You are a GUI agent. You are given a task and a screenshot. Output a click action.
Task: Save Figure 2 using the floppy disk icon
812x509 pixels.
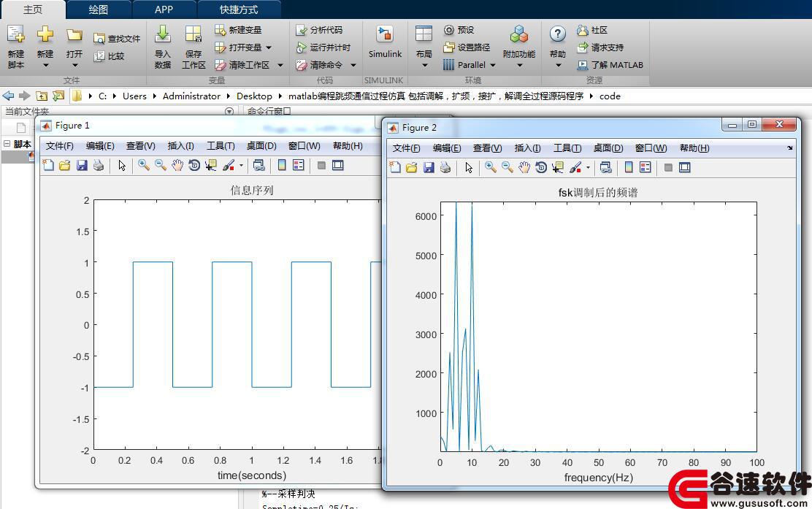click(x=429, y=167)
